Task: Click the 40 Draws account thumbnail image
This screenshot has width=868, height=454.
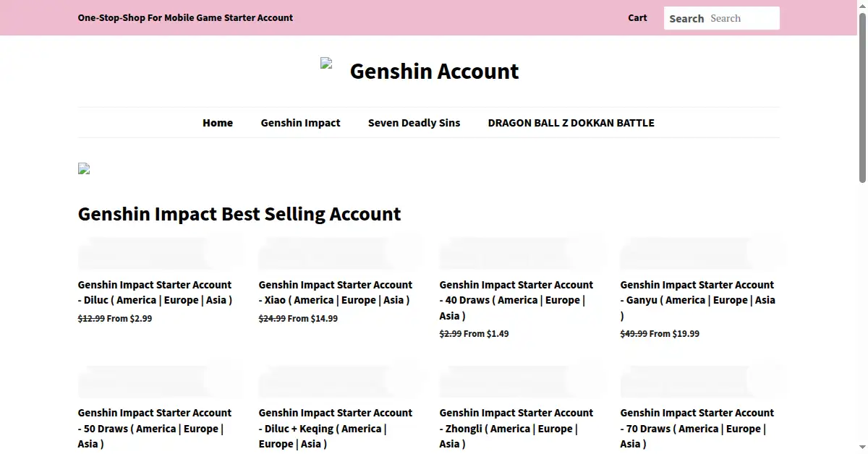Action: tap(519, 253)
